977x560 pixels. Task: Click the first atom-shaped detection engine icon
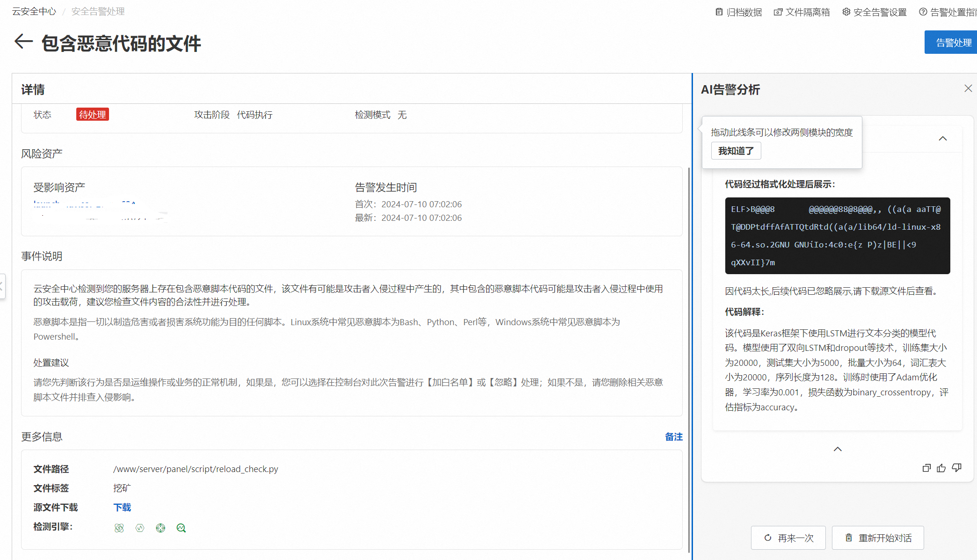pos(119,528)
